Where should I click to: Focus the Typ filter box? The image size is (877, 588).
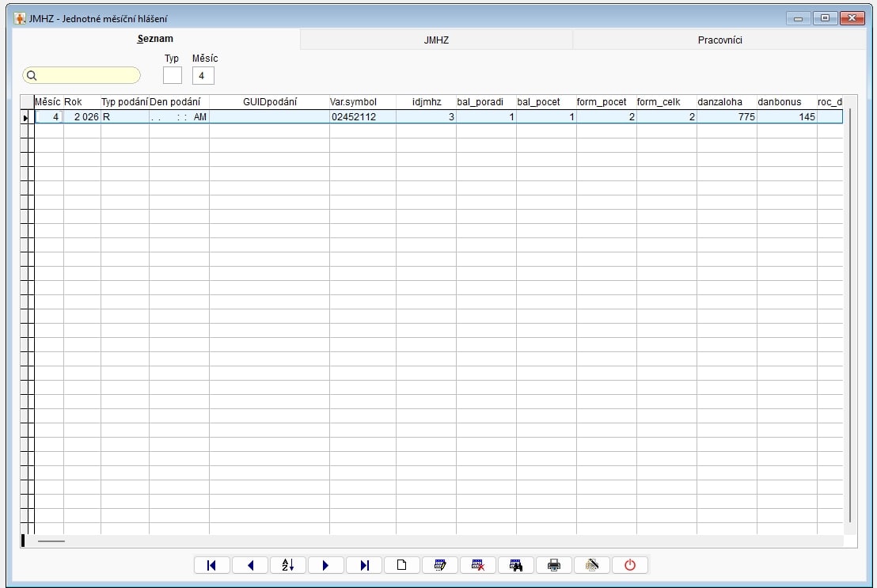tap(172, 75)
